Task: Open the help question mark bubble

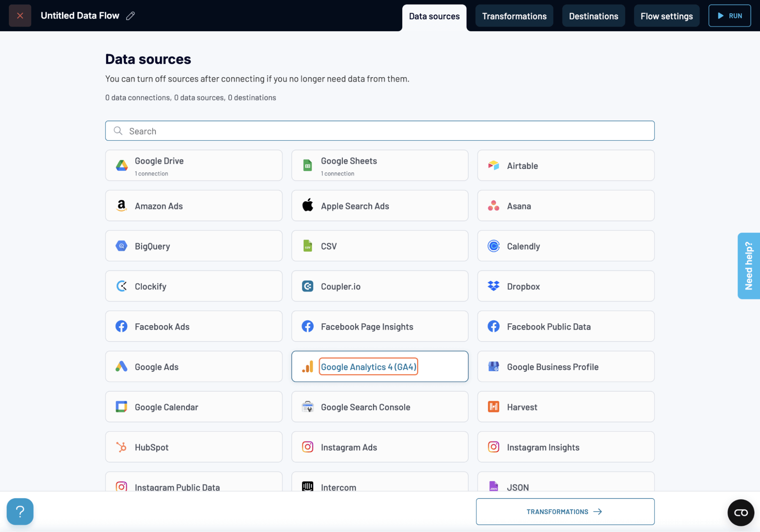Action: [20, 511]
